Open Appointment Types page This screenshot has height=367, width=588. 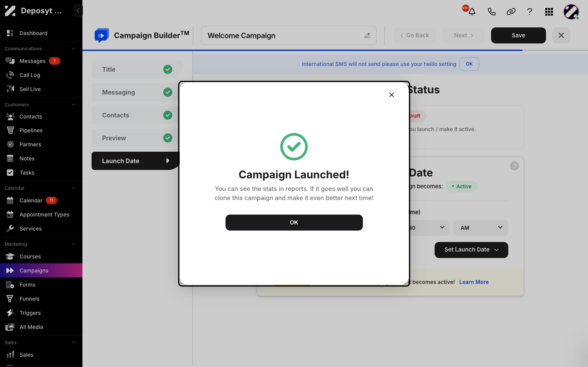tap(41, 215)
